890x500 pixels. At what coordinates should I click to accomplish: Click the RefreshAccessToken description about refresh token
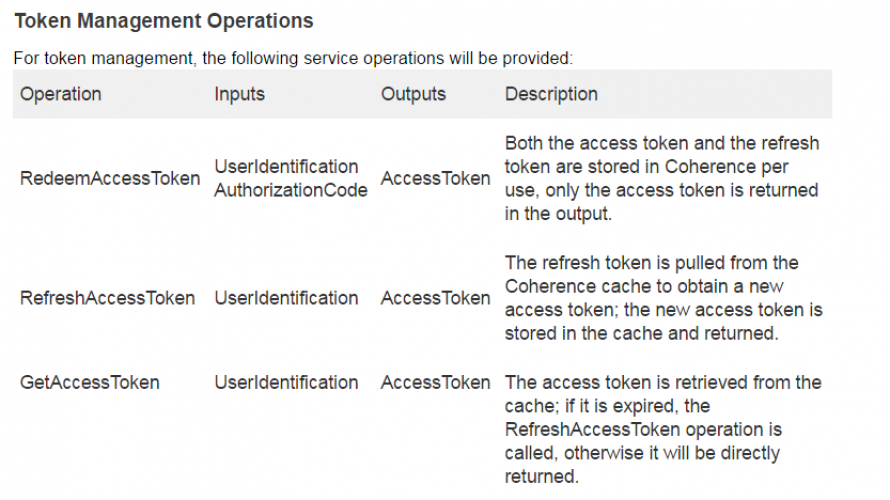(664, 298)
